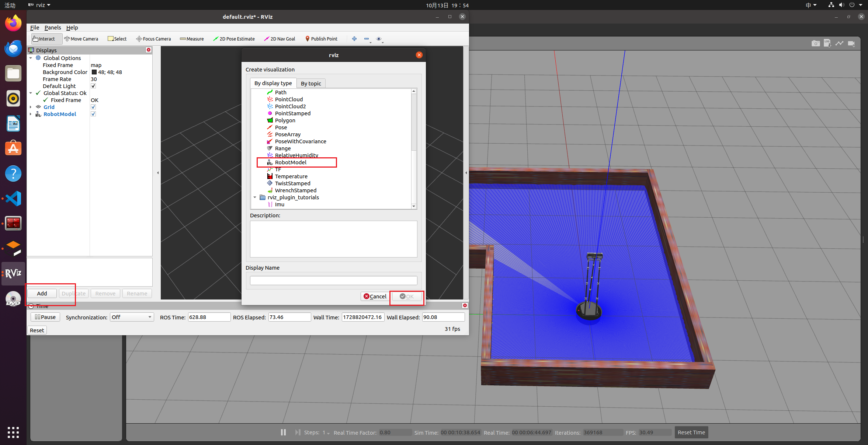Open Ubuntu Software from the dock
868x445 pixels.
(13, 148)
